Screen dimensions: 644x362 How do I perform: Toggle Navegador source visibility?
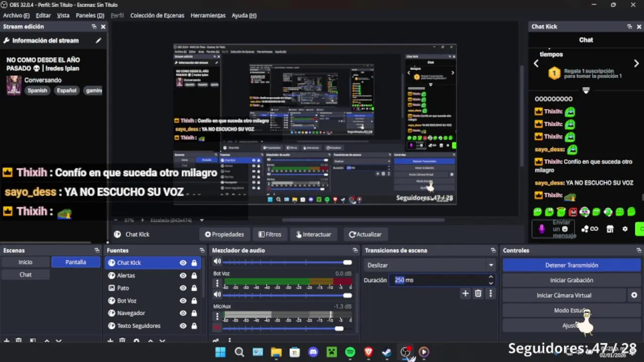click(x=183, y=313)
